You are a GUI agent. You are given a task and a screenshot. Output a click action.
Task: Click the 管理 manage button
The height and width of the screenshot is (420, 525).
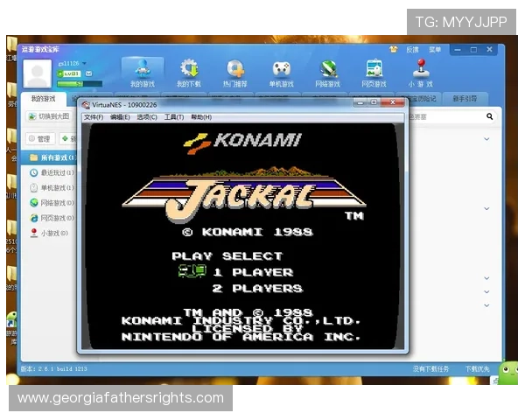pos(40,138)
